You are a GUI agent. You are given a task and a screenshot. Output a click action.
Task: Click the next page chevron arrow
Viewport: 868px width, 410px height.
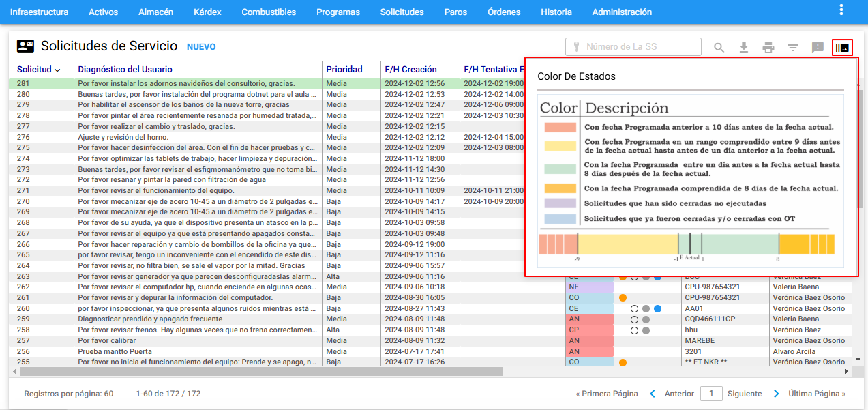pos(776,394)
